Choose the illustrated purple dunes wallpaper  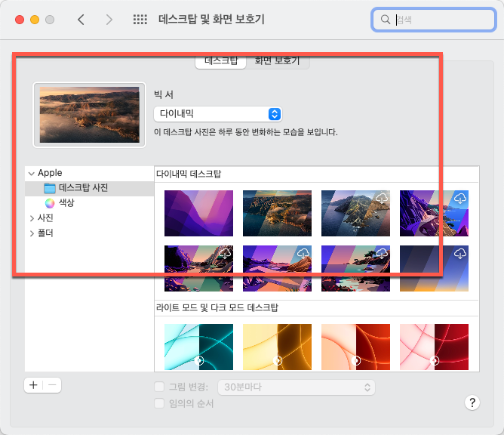[x=277, y=268]
